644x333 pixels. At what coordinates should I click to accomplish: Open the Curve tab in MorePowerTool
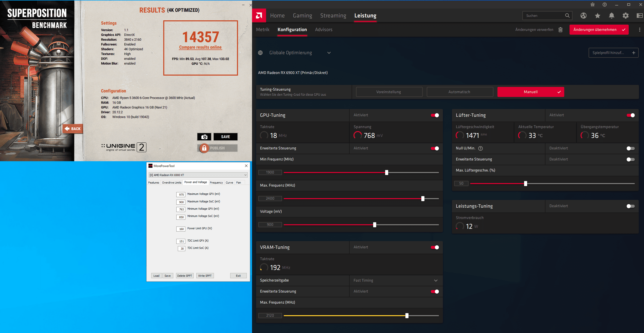coord(229,183)
